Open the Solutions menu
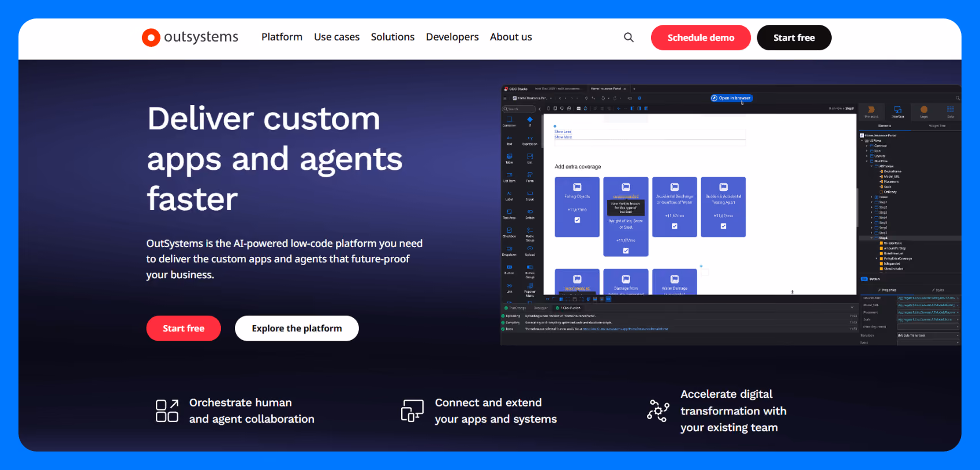The image size is (980, 470). pos(392,37)
